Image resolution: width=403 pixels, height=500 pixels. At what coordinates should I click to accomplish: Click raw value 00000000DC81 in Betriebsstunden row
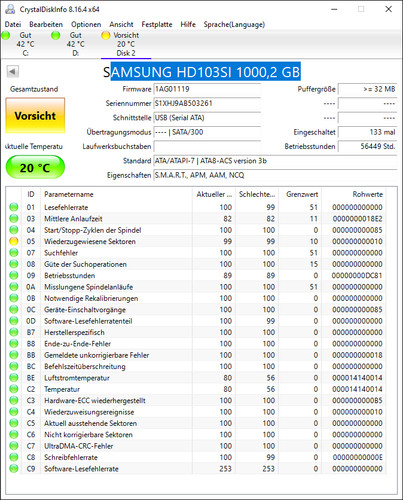coord(357,275)
